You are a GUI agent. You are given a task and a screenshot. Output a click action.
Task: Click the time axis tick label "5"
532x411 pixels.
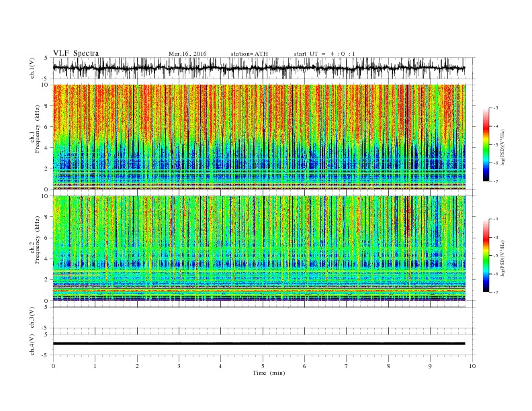pyautogui.click(x=263, y=366)
